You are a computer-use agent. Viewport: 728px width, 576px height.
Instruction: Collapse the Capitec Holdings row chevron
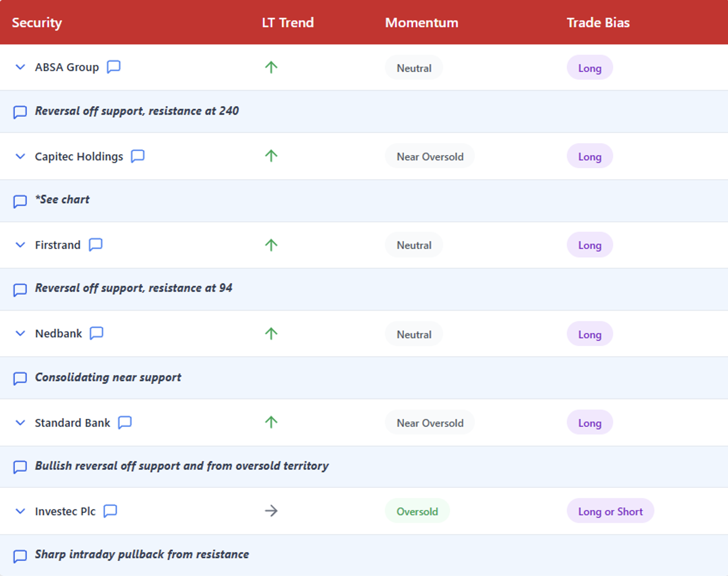click(x=20, y=156)
